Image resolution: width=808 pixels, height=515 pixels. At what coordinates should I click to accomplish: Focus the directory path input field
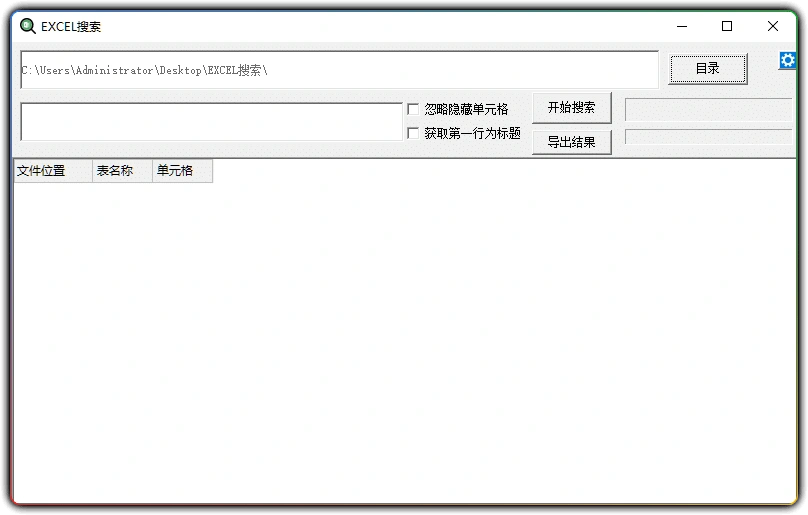click(340, 70)
